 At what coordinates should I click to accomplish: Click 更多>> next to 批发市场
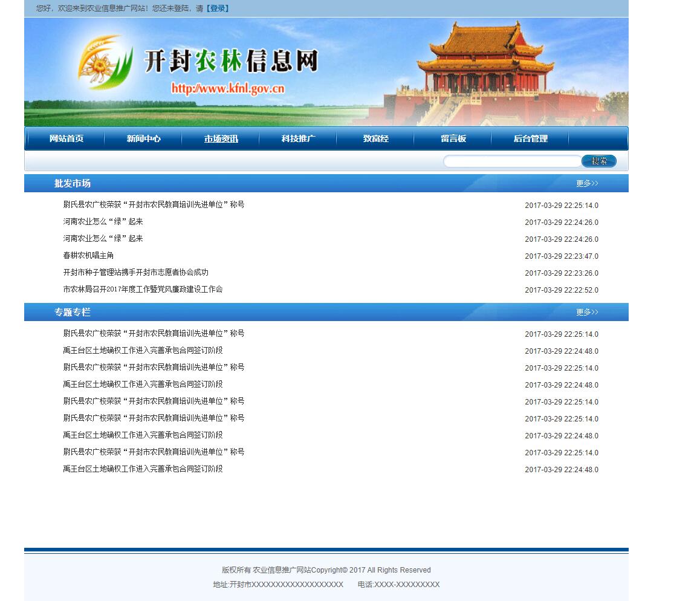click(x=586, y=183)
